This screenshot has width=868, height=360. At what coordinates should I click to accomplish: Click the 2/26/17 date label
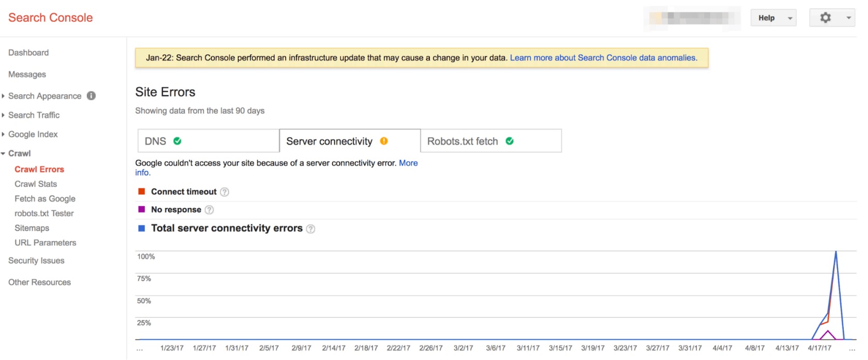(x=431, y=348)
